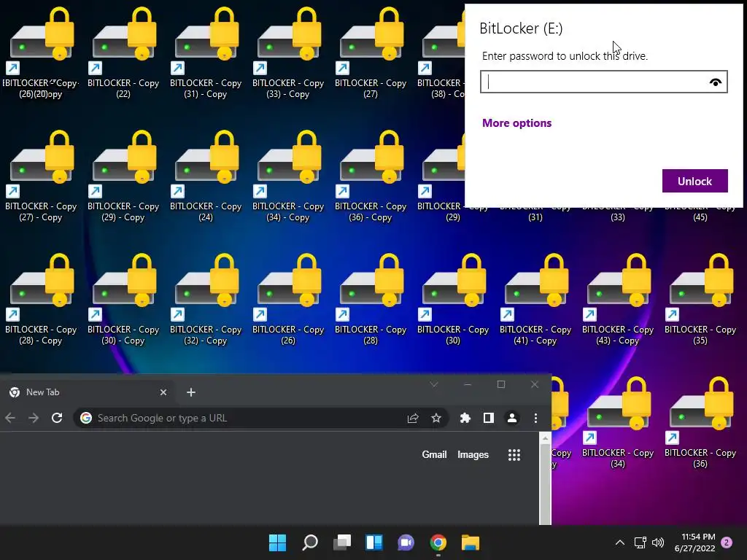This screenshot has height=560, width=747.
Task: Select BITLOCKER - Copy (28) shortcut
Action: pos(371,299)
